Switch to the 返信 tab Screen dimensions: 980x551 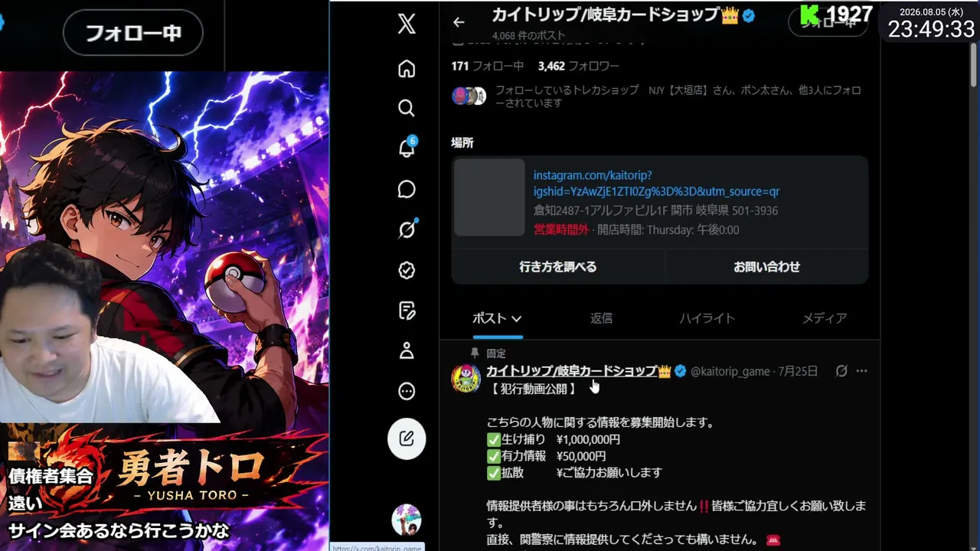point(601,318)
